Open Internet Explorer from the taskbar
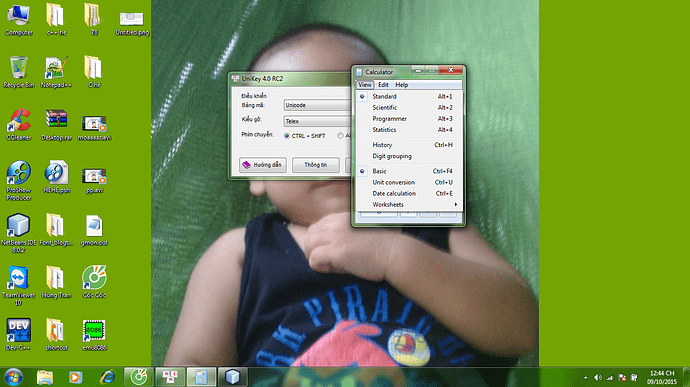Viewport: 690px width, 387px height. point(107,377)
